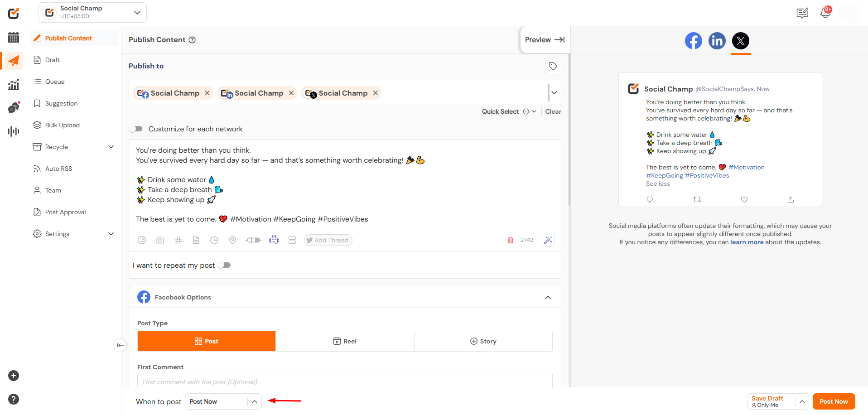Open the publish paper-plane icon in rail
This screenshot has width=868, height=415.
(x=14, y=61)
